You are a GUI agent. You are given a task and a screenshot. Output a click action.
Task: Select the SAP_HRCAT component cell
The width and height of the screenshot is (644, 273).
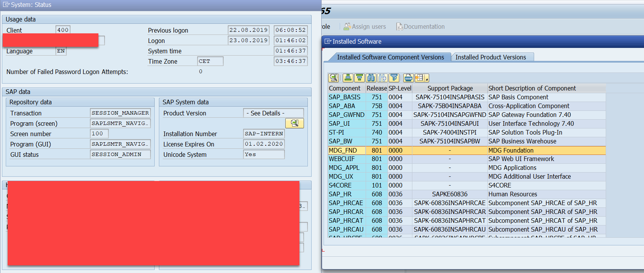coord(347,221)
